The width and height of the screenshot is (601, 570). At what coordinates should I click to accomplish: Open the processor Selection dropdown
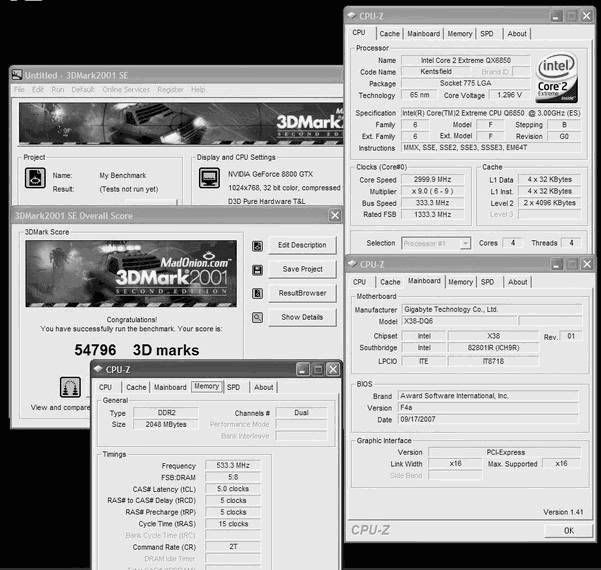coord(465,243)
